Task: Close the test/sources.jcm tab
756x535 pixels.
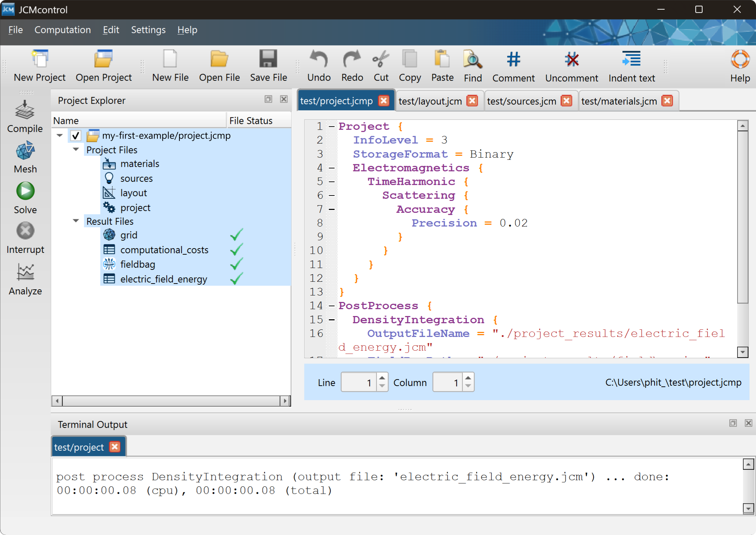Action: click(566, 101)
